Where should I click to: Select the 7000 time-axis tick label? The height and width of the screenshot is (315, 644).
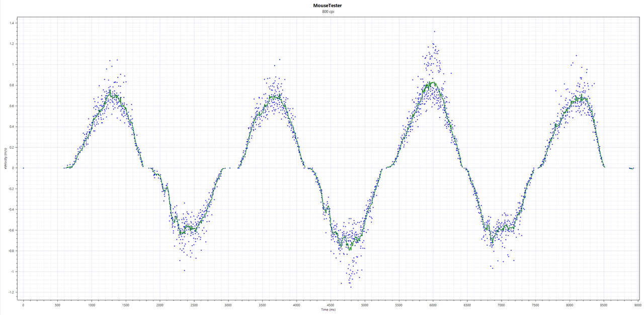(x=502, y=304)
